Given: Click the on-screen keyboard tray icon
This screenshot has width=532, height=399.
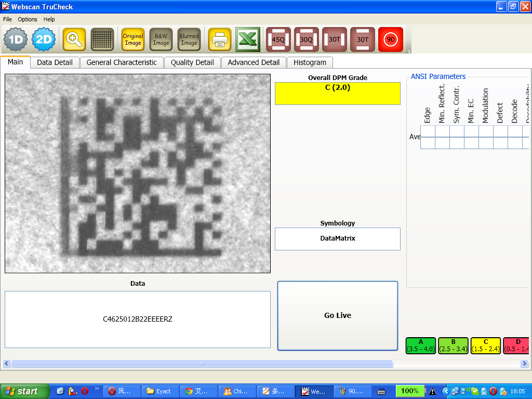Looking at the screenshot, I should coord(381,392).
